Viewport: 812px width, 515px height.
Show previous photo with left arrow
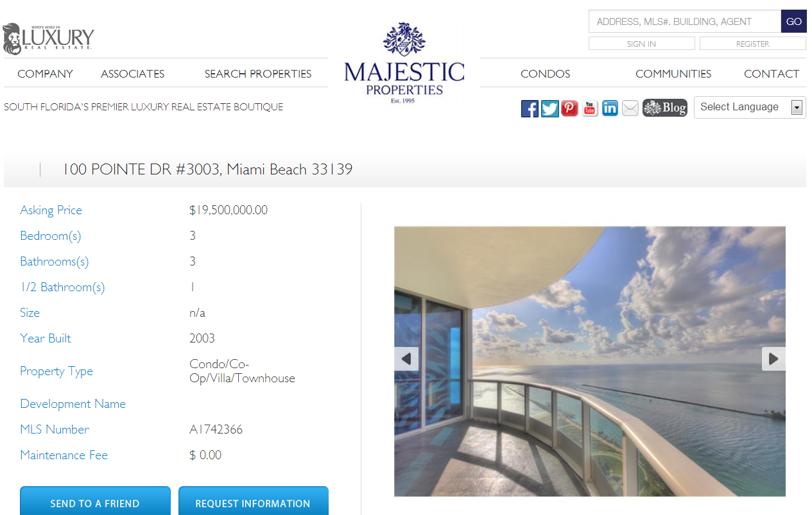click(406, 359)
